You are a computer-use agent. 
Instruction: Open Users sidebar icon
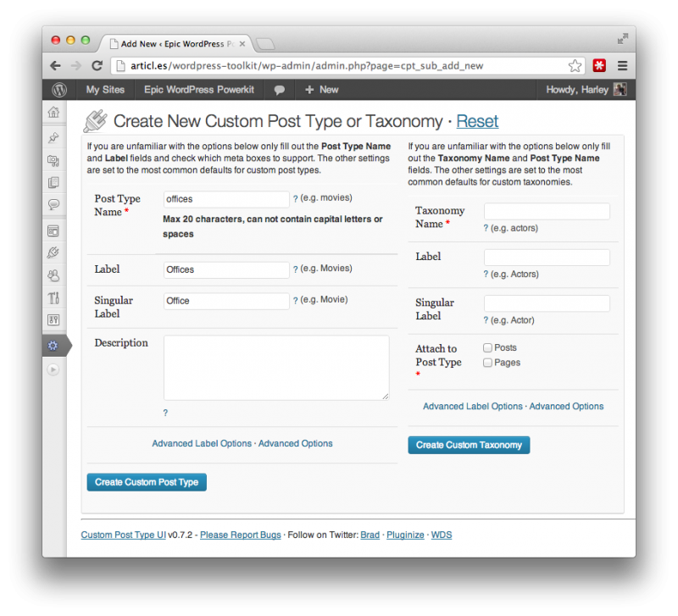53,275
